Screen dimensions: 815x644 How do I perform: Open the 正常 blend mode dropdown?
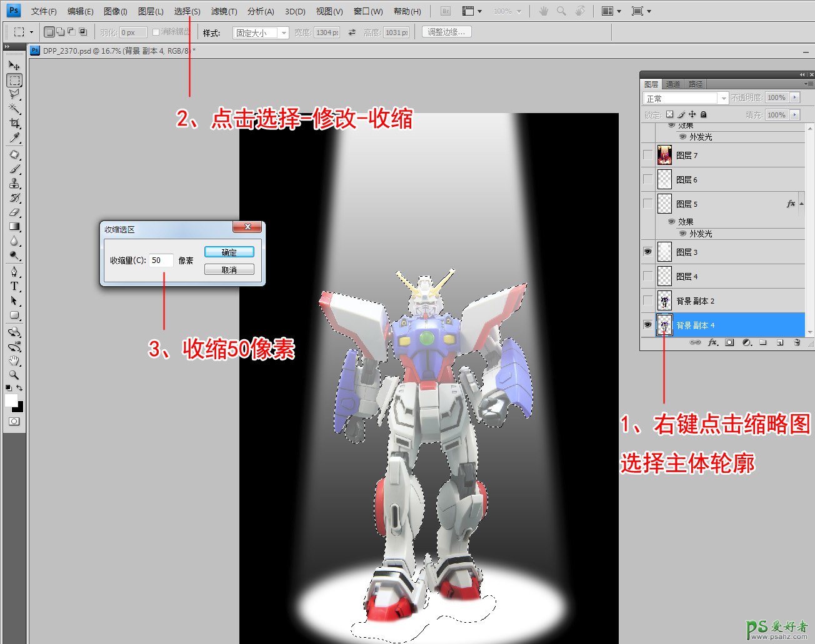[x=686, y=98]
